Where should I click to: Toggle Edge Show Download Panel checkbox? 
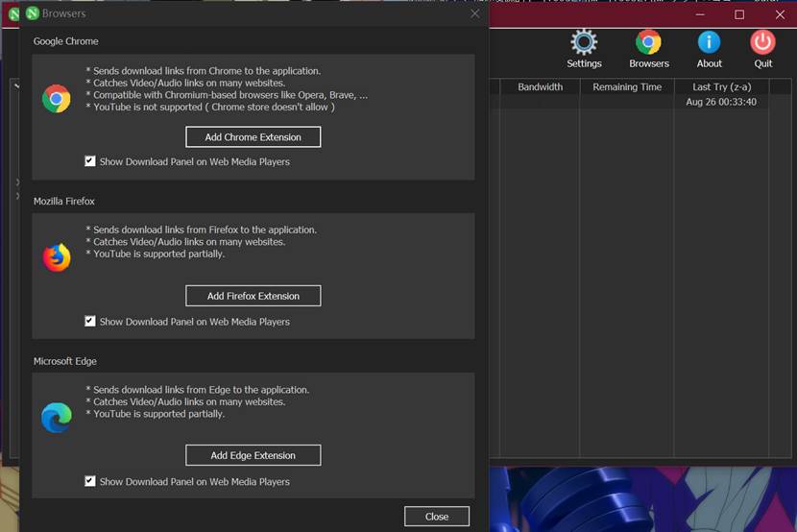click(x=90, y=481)
